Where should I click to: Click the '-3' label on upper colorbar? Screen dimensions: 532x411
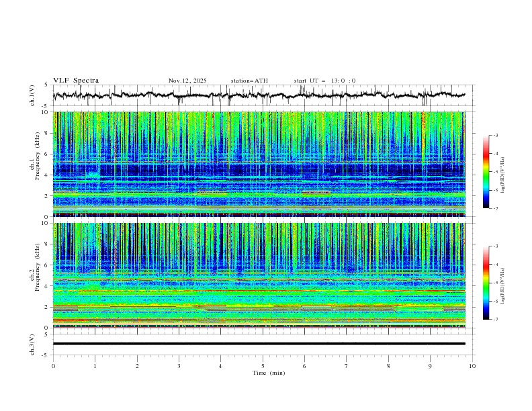click(495, 135)
